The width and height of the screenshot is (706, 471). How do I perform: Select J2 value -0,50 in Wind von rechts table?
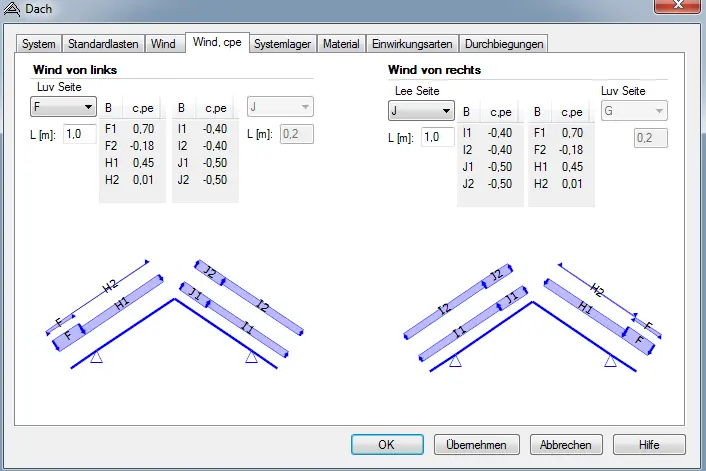tap(500, 184)
